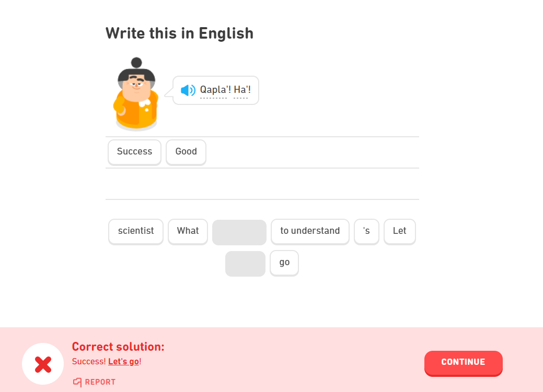Click the empty gray slot beside 'What'
The image size is (543, 392).
click(x=239, y=232)
